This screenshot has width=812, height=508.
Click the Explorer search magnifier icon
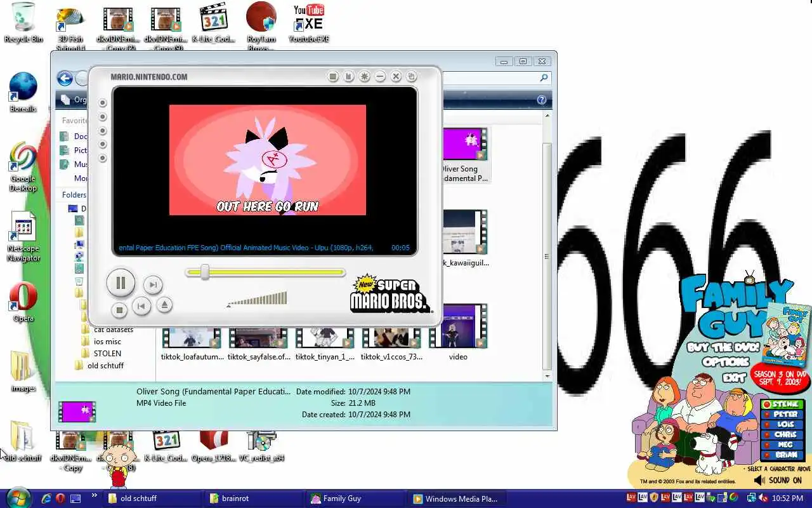544,78
